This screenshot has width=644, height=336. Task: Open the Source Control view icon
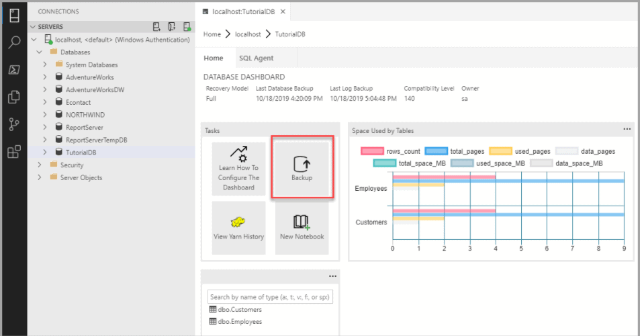coord(13,124)
